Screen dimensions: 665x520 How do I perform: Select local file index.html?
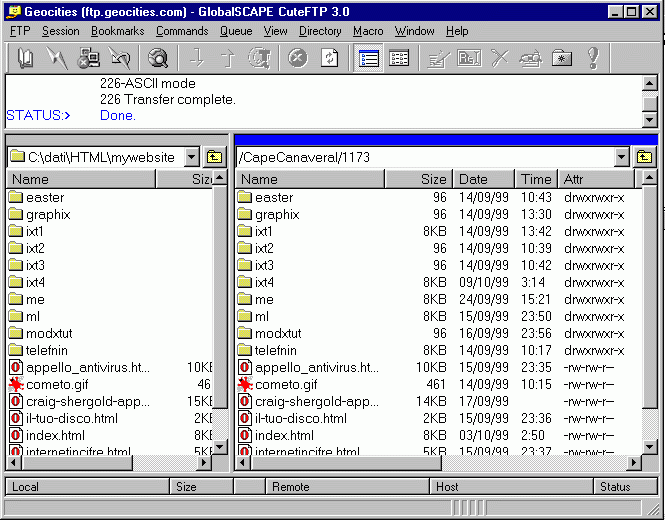tap(55, 435)
